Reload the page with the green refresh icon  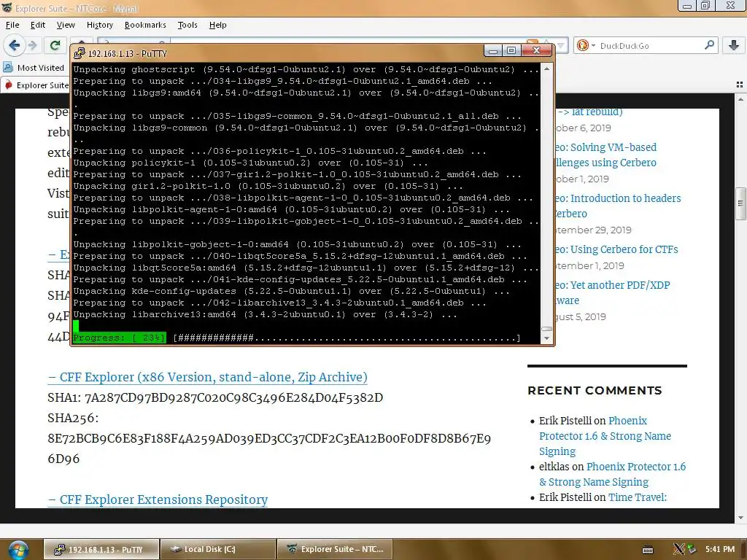point(55,46)
